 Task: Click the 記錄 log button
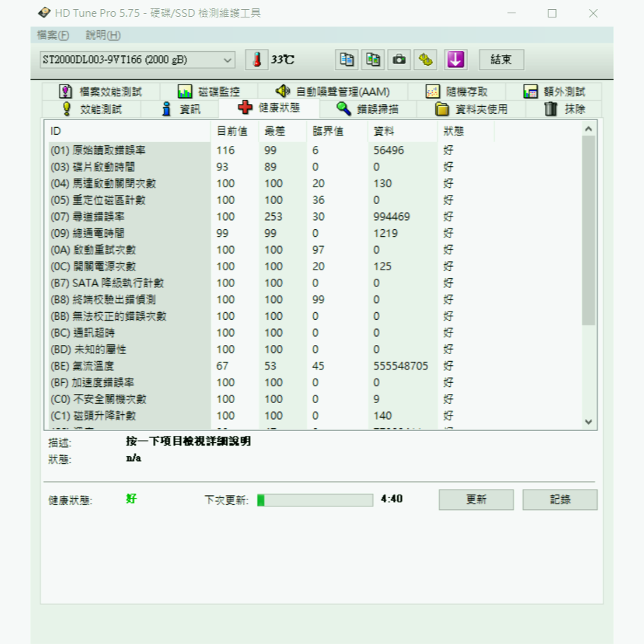pyautogui.click(x=559, y=499)
